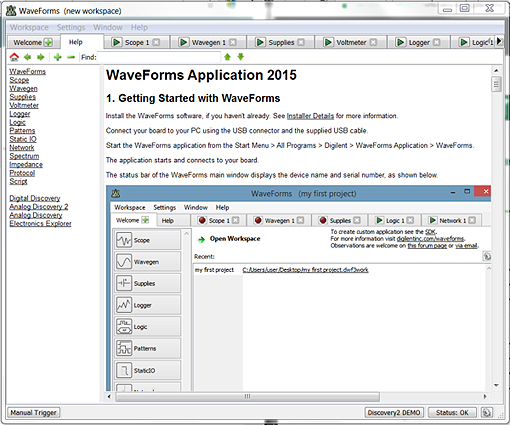Go to help home page icon

14,57
